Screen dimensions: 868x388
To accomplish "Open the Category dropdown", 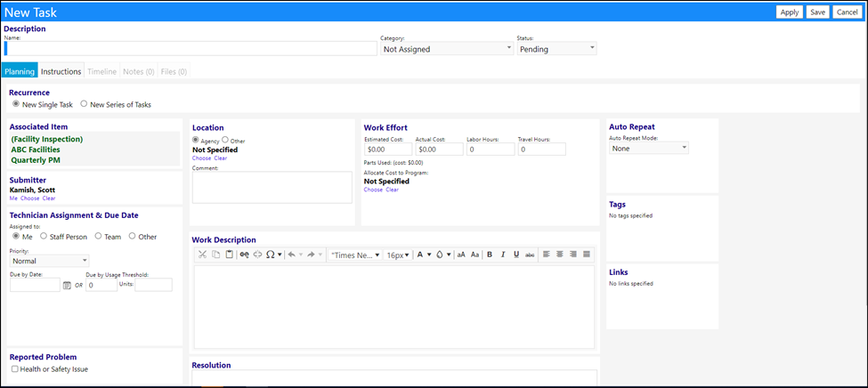I will click(447, 49).
